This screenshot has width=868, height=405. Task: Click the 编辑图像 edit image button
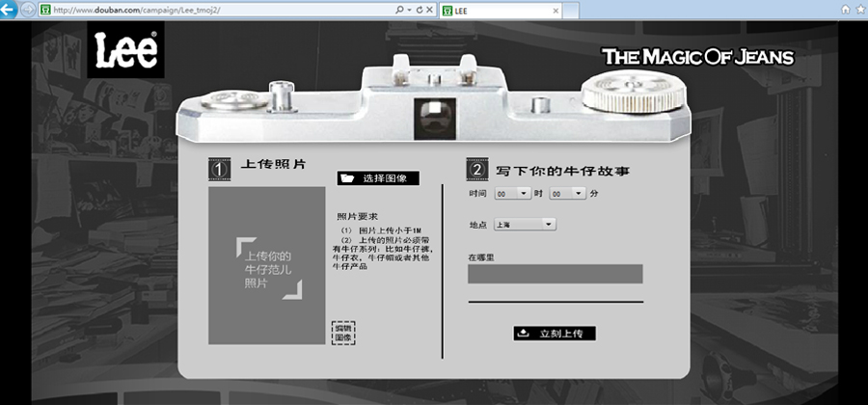click(343, 333)
